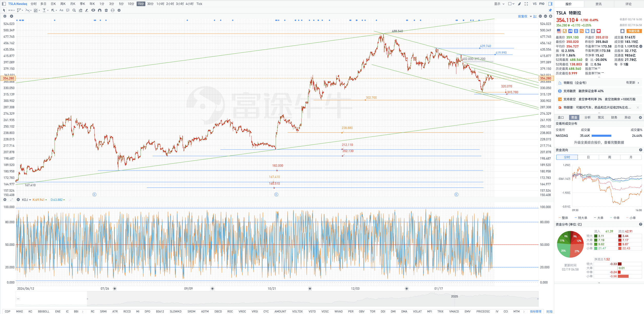Select the MACD-like VMACD indicator

point(454,311)
